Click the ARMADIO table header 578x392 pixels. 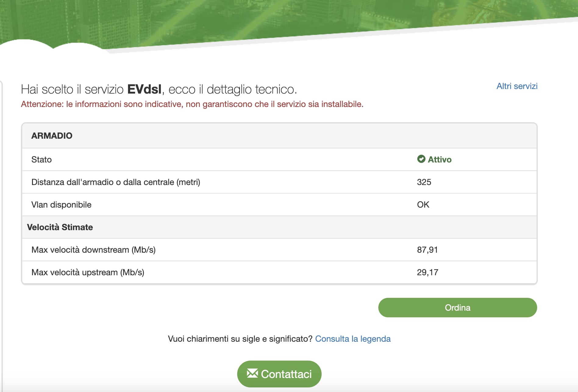(52, 136)
